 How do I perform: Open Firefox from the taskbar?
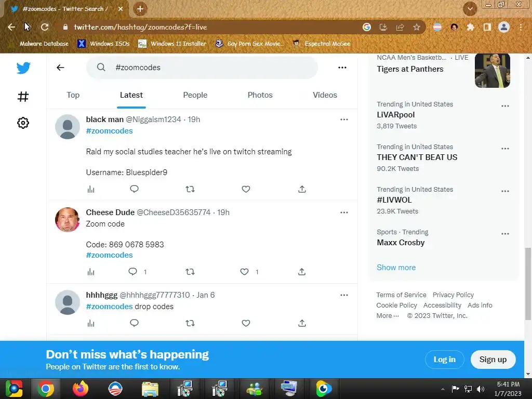[81, 389]
